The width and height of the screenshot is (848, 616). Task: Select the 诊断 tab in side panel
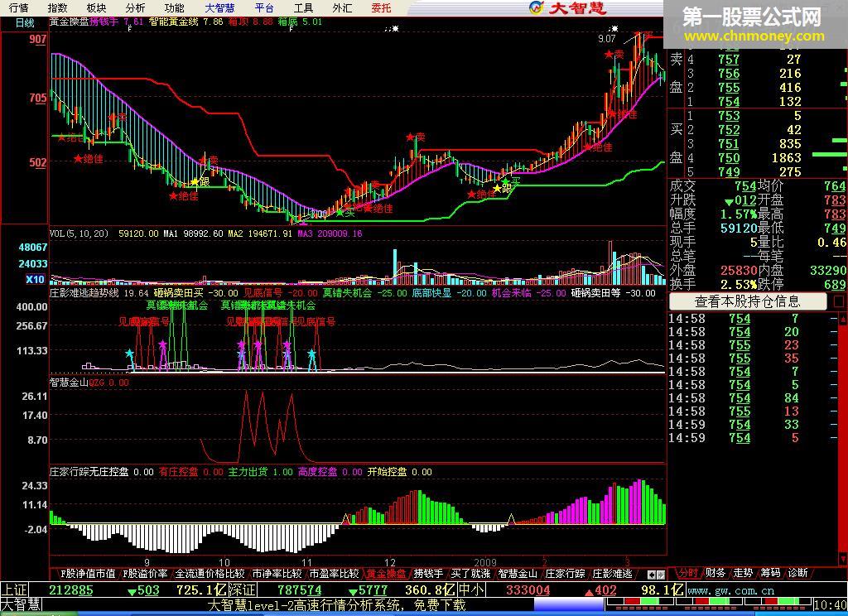point(797,573)
